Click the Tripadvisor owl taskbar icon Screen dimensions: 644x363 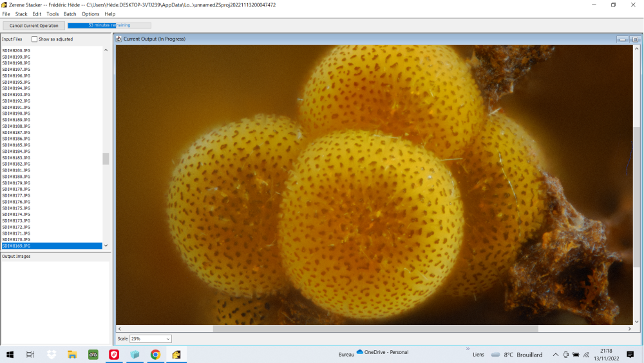tap(93, 355)
